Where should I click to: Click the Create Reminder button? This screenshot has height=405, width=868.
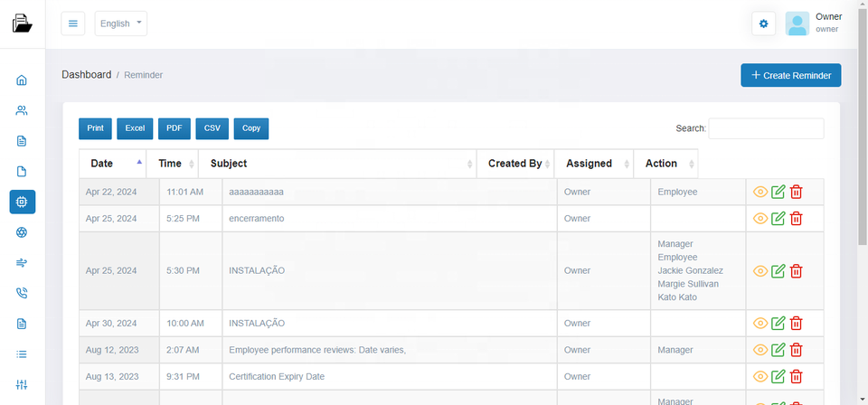point(790,75)
